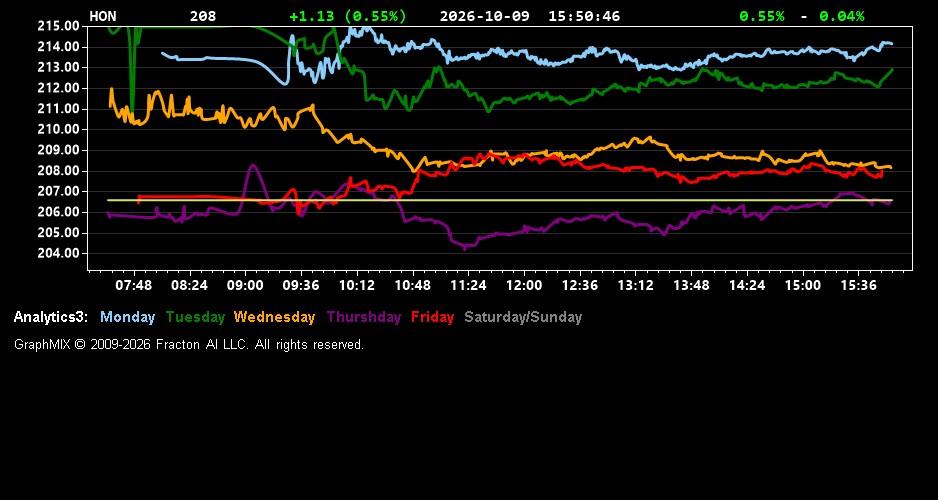Click the HON ticker symbol

coord(103,16)
